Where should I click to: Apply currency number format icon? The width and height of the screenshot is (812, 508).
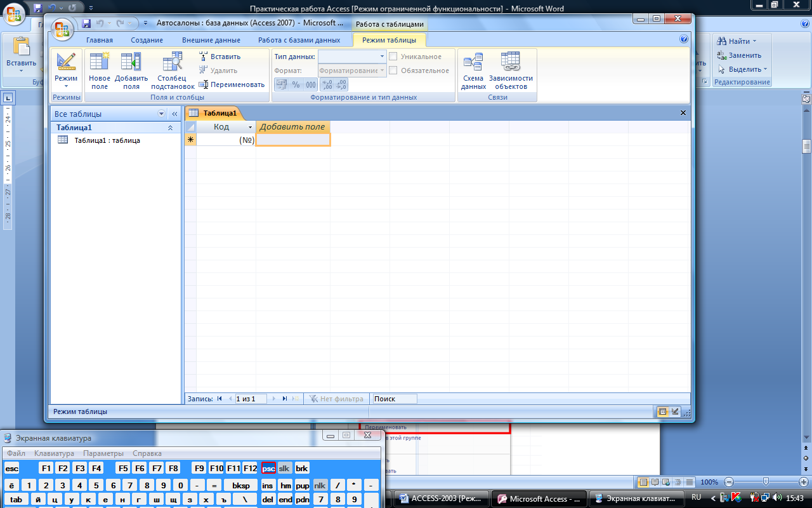click(x=281, y=84)
